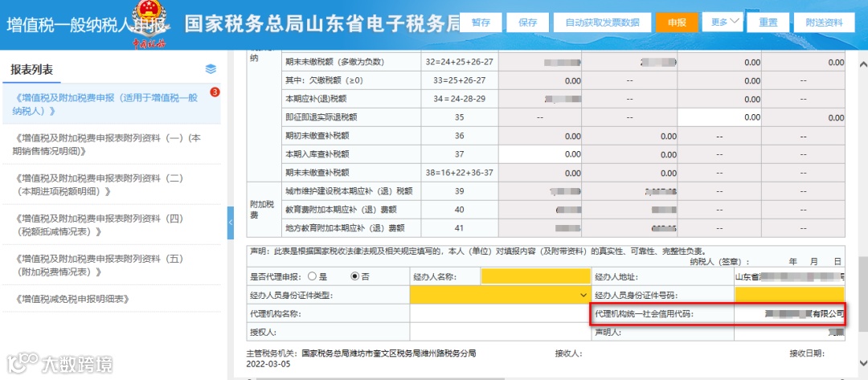Click the stacked layers icon beside 报表列表
This screenshot has height=380, width=868.
[x=211, y=69]
